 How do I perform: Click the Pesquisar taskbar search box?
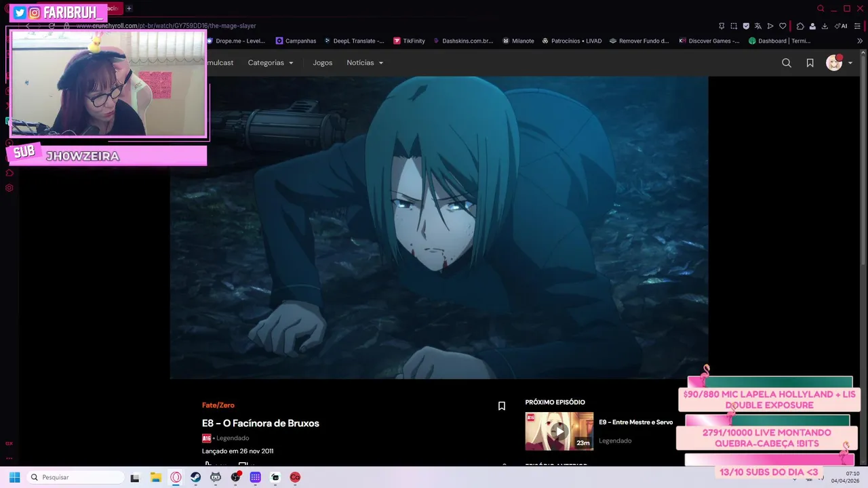click(x=75, y=477)
